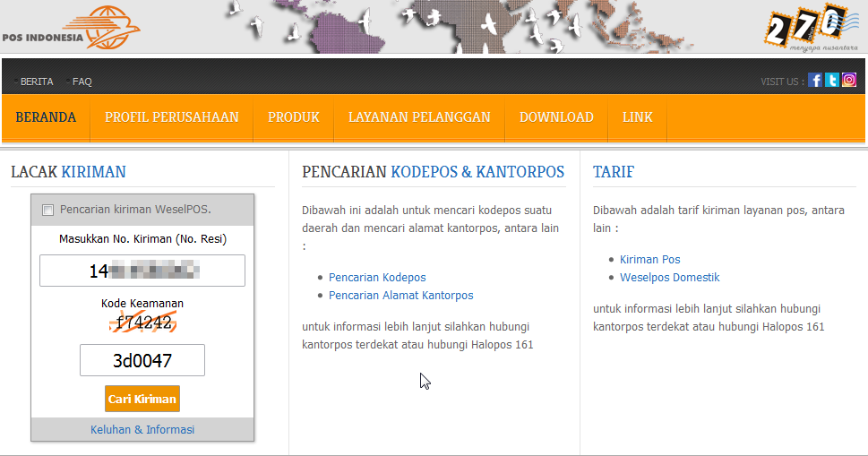The image size is (868, 456).
Task: Open the LINK menu
Action: 637,117
